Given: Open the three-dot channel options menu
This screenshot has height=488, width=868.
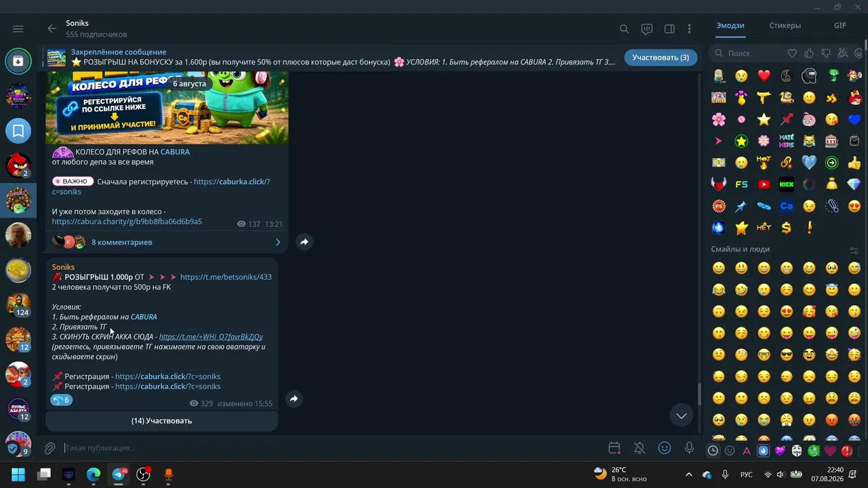Looking at the screenshot, I should (x=690, y=28).
